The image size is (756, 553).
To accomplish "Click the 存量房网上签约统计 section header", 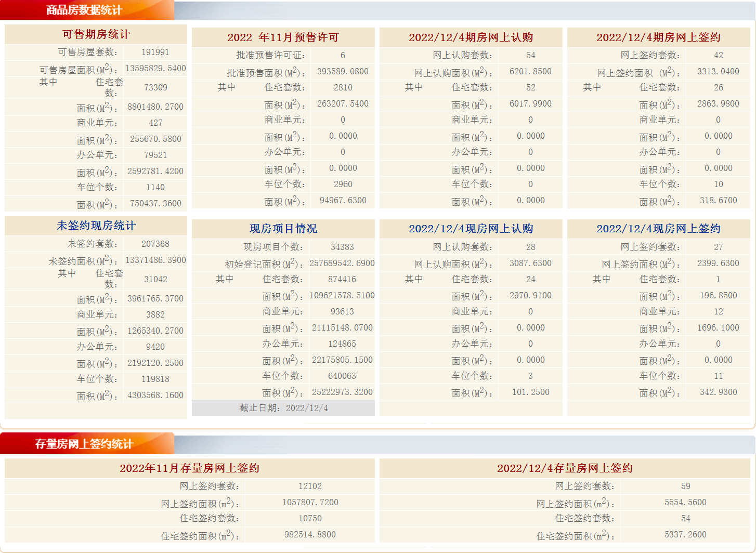I will point(84,444).
